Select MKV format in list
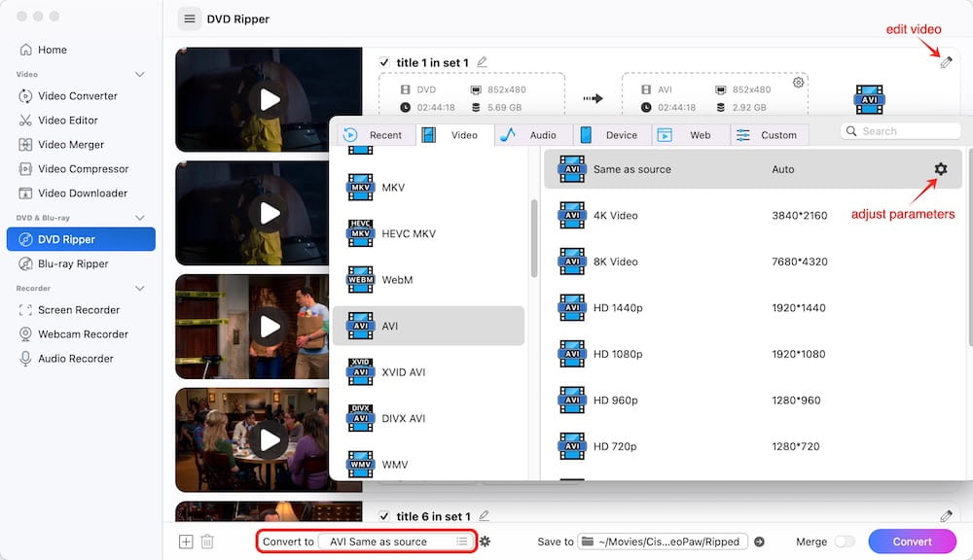The image size is (973, 560). click(428, 188)
